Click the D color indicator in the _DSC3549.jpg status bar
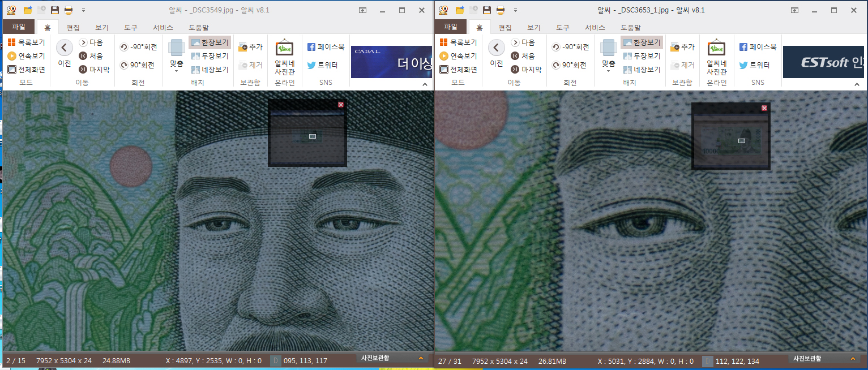 (x=276, y=360)
